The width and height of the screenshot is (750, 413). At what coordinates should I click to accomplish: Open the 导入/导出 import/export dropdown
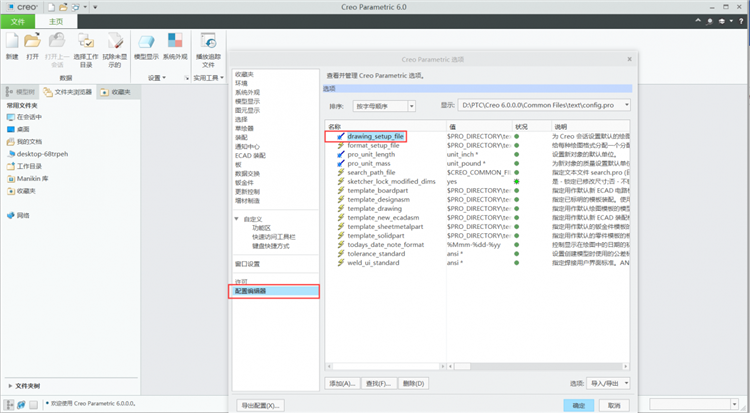pyautogui.click(x=626, y=383)
